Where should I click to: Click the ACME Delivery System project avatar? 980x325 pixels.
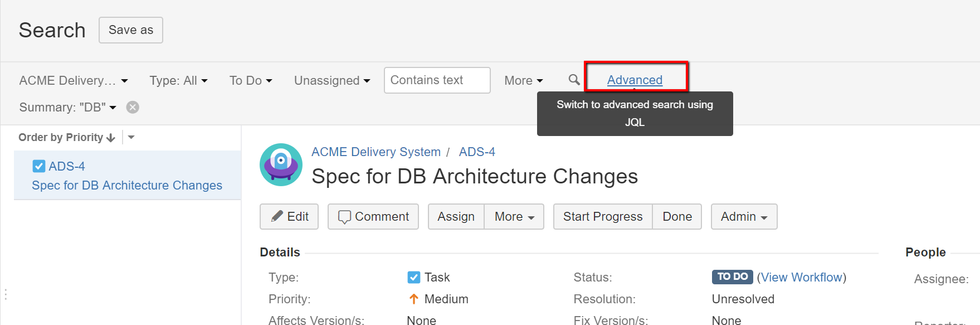pos(281,164)
